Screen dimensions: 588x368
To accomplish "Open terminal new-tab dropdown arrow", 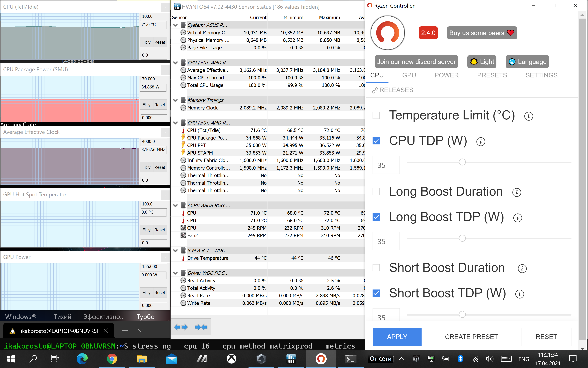I will pos(141,331).
